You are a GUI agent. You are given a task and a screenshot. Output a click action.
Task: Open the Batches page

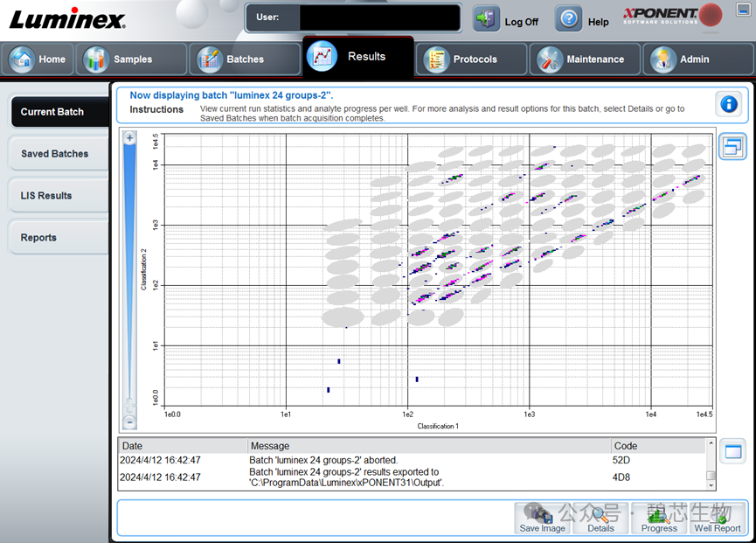[x=245, y=59]
